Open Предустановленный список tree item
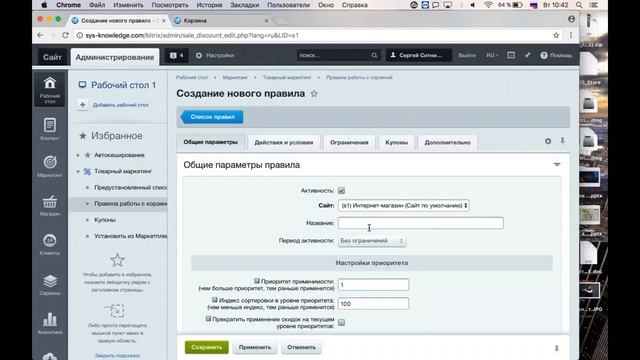The height and width of the screenshot is (360, 640). click(x=131, y=187)
